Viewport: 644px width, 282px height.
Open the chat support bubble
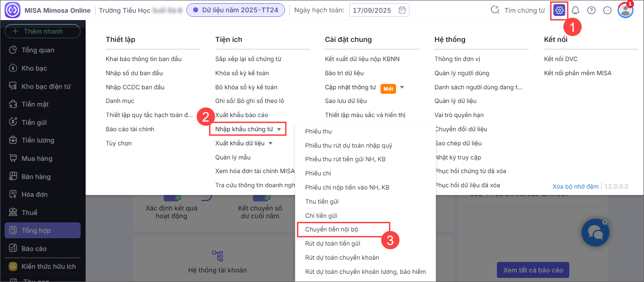pyautogui.click(x=595, y=233)
